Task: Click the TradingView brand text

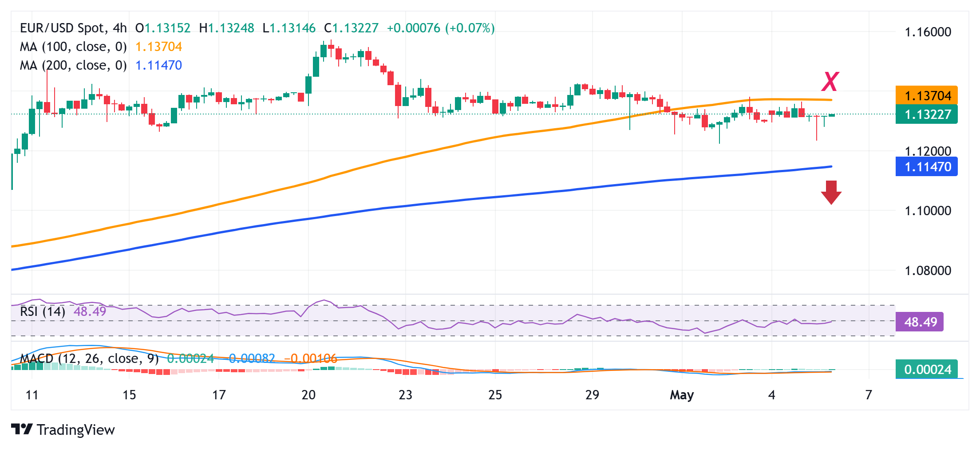Action: pyautogui.click(x=76, y=429)
